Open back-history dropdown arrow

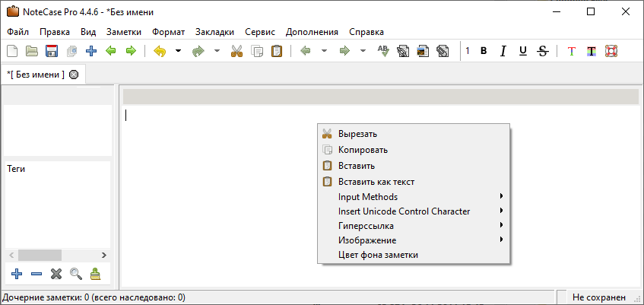click(x=324, y=52)
